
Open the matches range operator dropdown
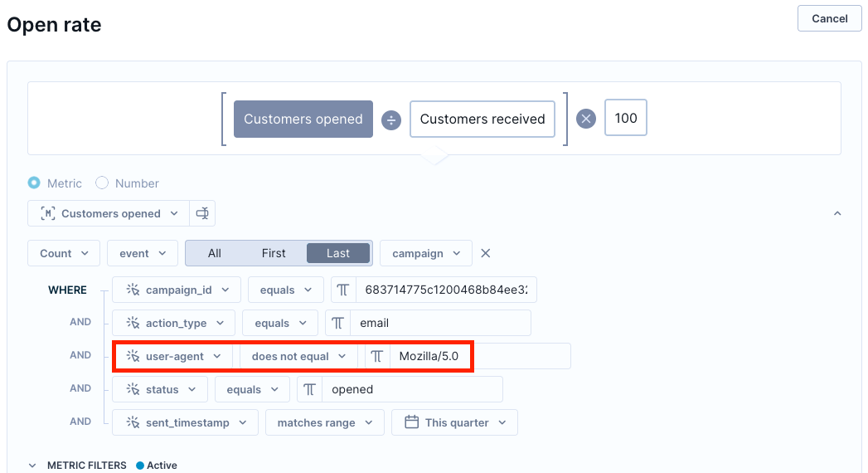point(325,422)
